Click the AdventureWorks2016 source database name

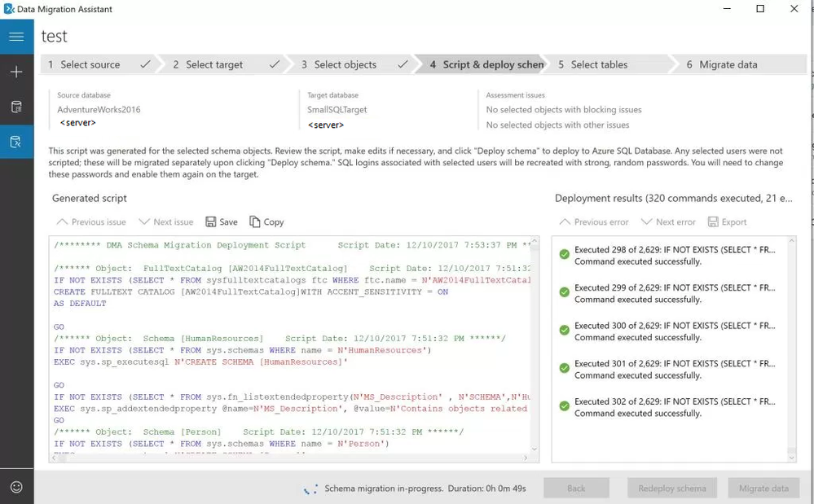coord(99,109)
